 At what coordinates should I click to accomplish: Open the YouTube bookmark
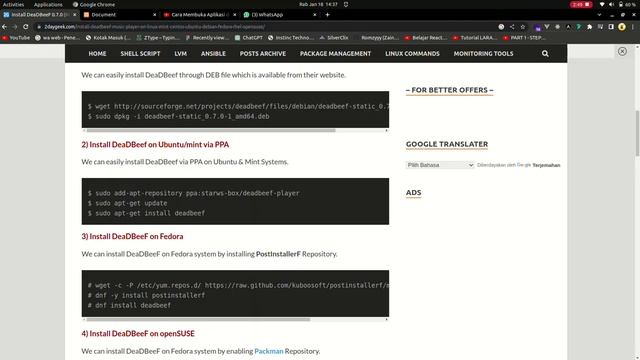click(x=16, y=38)
